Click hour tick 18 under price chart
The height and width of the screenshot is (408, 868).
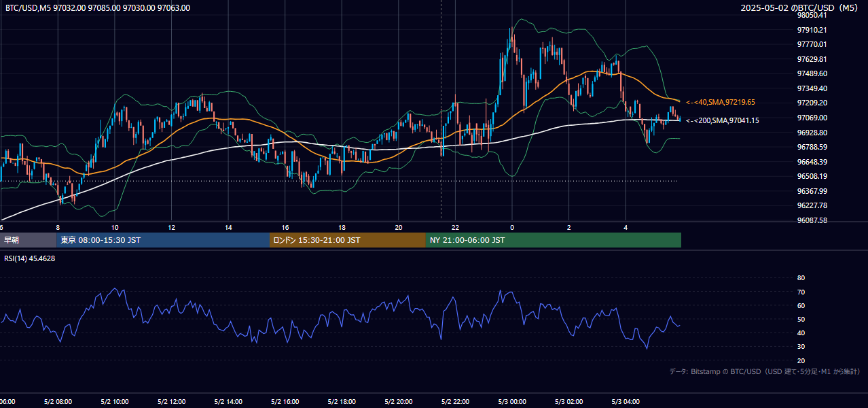(342, 227)
